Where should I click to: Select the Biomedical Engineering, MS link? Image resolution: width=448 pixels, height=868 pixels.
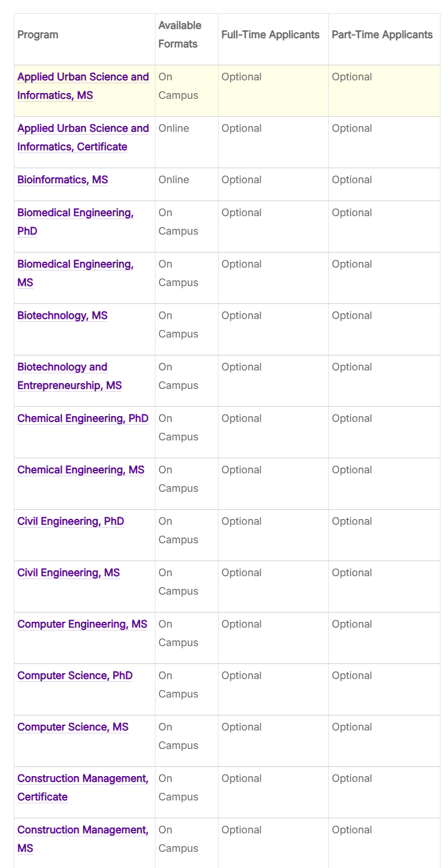[x=75, y=265]
